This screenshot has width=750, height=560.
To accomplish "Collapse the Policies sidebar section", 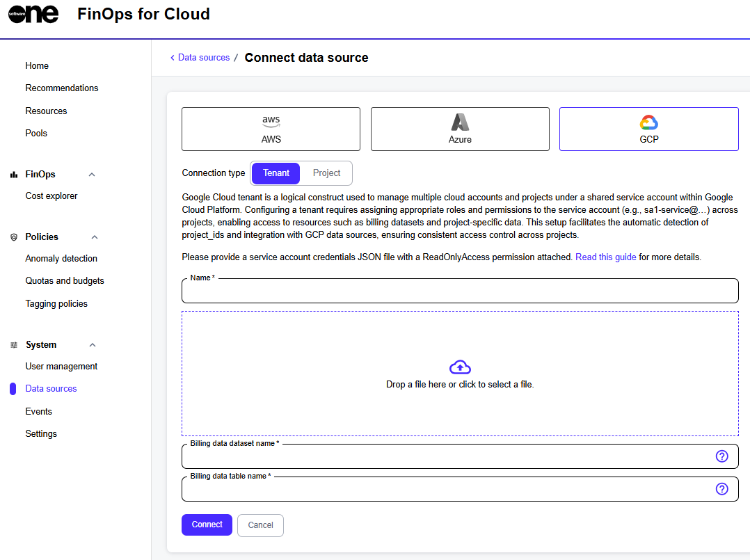I will 95,237.
